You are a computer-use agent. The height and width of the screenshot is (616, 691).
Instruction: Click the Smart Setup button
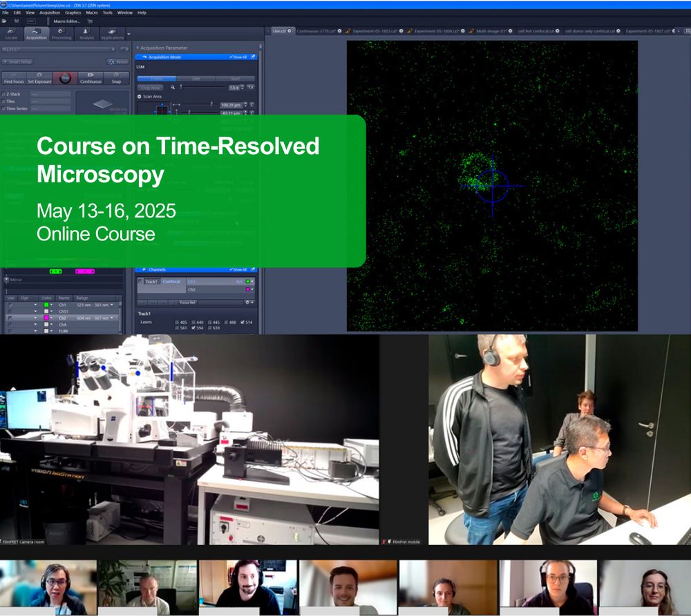coord(18,61)
